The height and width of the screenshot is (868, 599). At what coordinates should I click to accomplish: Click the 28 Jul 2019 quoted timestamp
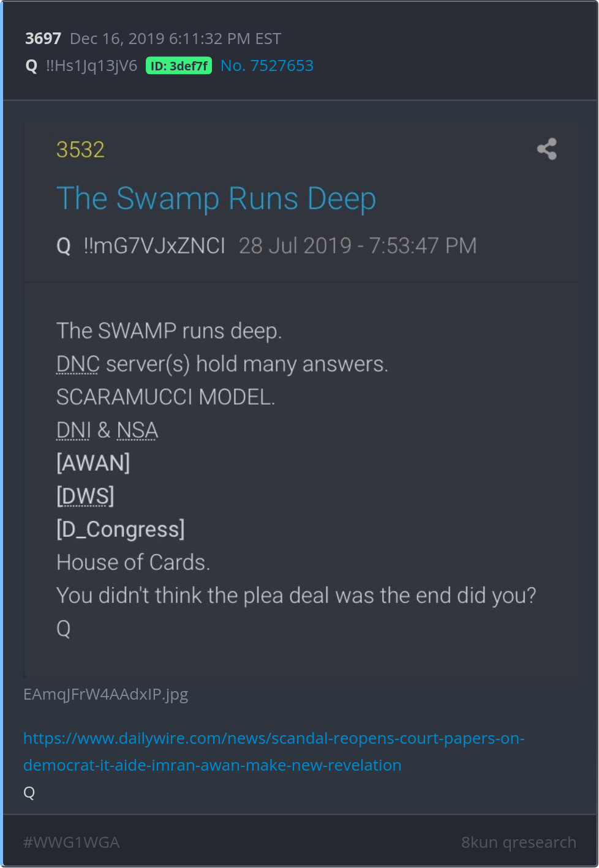tap(358, 246)
